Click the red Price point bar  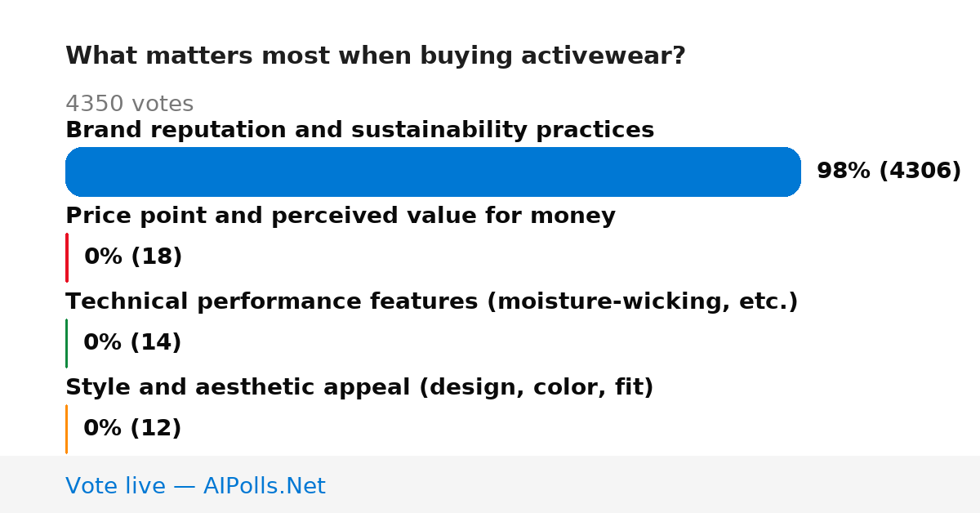pyautogui.click(x=66, y=257)
